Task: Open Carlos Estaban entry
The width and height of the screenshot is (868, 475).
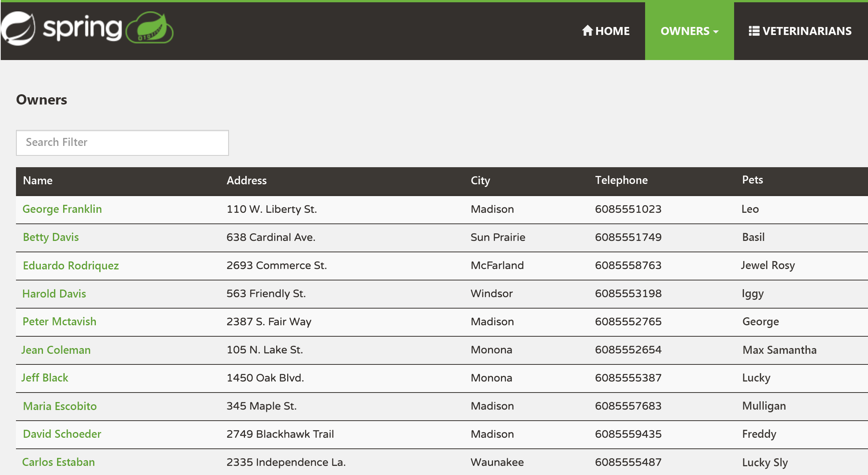Action: [58, 462]
